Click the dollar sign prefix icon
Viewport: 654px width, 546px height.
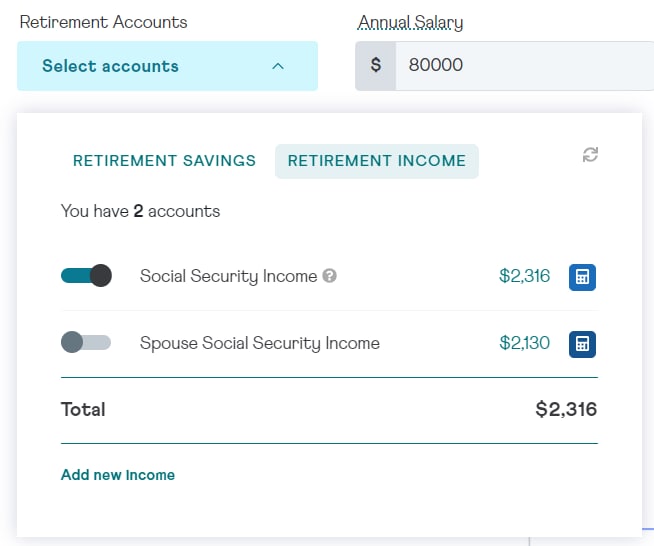[375, 65]
